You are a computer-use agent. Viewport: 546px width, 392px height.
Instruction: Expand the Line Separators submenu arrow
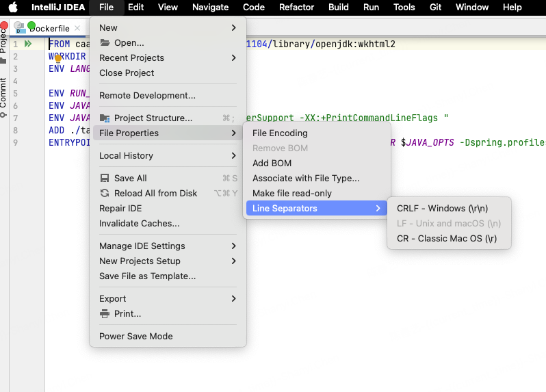click(378, 208)
